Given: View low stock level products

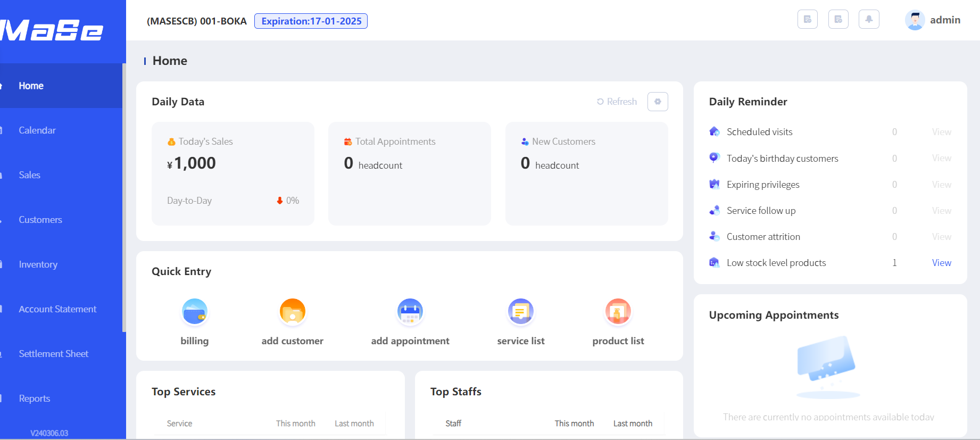Looking at the screenshot, I should 941,263.
